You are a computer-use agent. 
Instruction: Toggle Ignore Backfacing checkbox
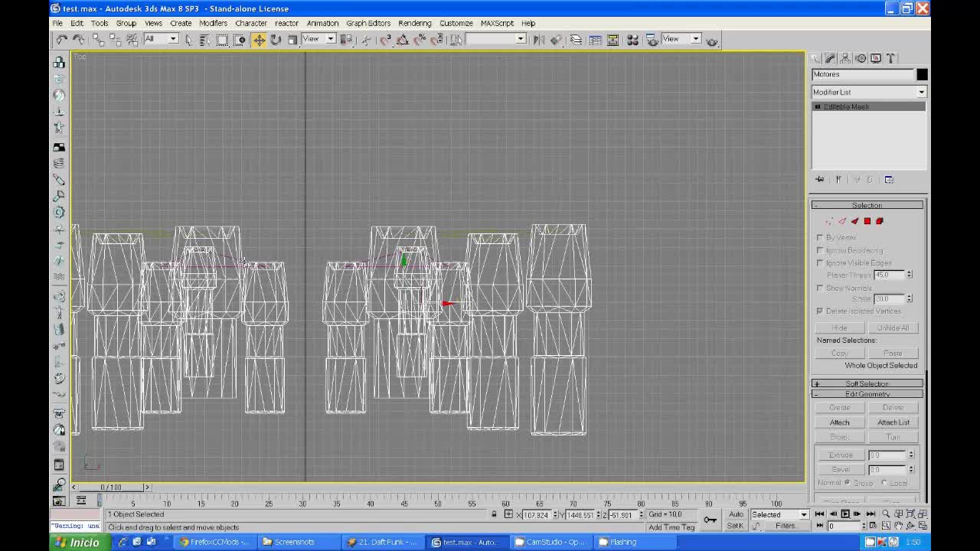820,250
